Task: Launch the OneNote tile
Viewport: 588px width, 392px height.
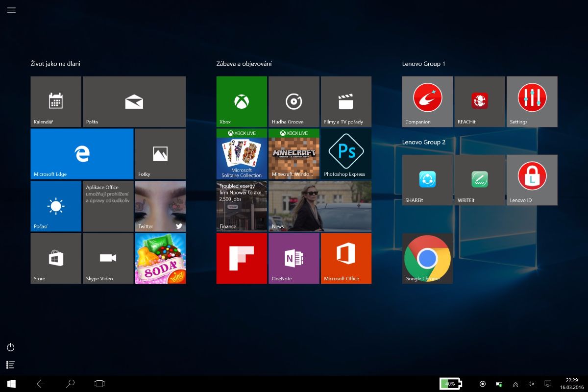Action: click(294, 258)
